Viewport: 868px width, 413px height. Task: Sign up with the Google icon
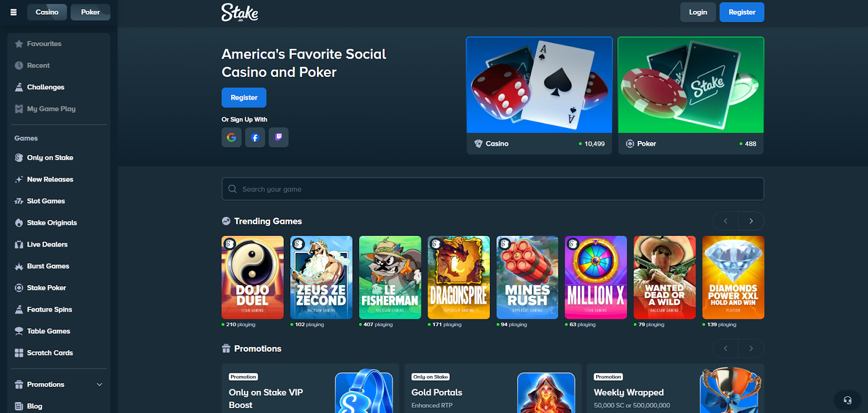point(232,137)
